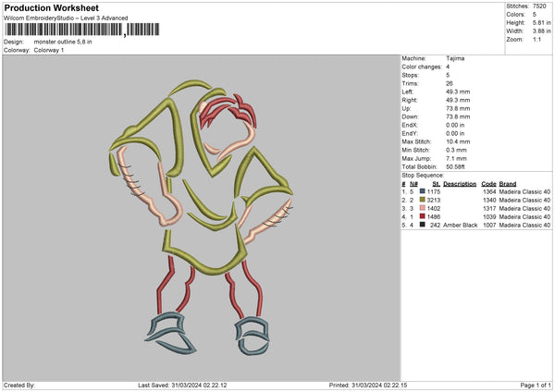Select the red thread swatch for 1486
This screenshot has width=555, height=392.
pos(423,215)
